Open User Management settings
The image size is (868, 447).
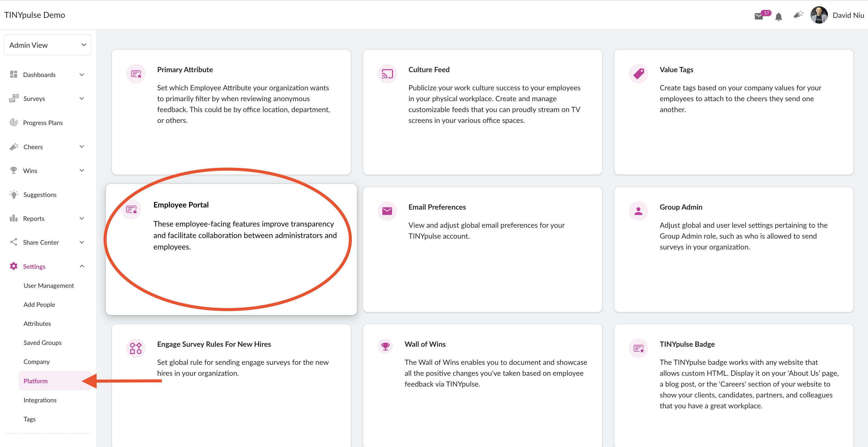49,285
